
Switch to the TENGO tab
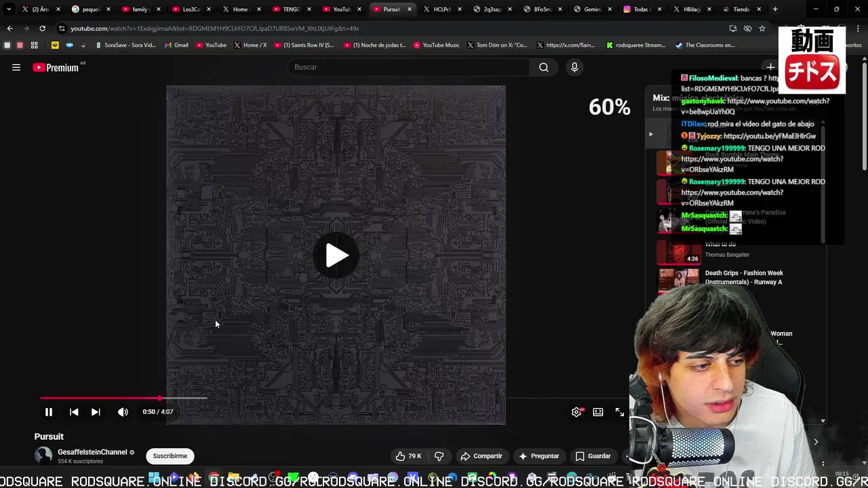point(292,9)
